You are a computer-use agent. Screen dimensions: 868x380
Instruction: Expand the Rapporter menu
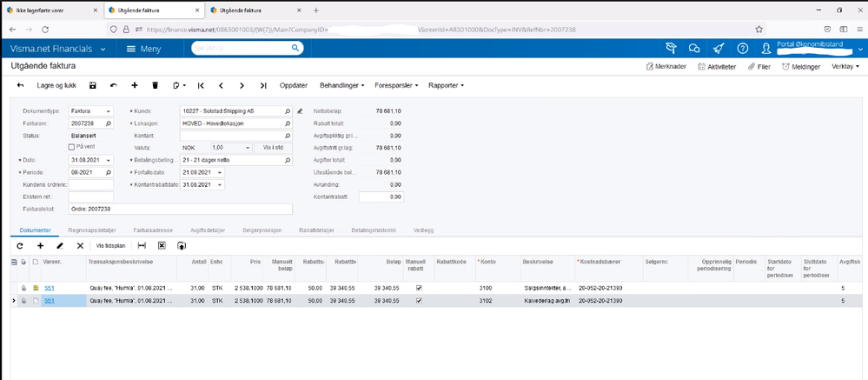point(446,85)
